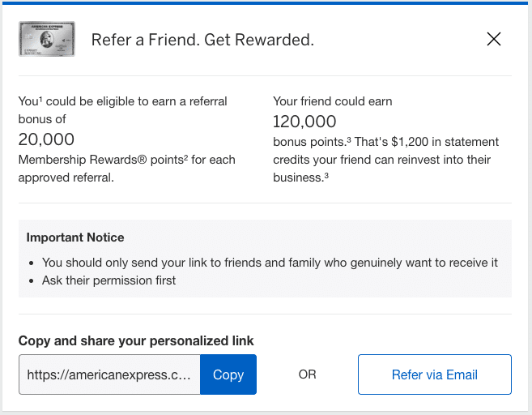Click the 120,000 bonus points amount
Screen dimensions: 532x415
(304, 122)
